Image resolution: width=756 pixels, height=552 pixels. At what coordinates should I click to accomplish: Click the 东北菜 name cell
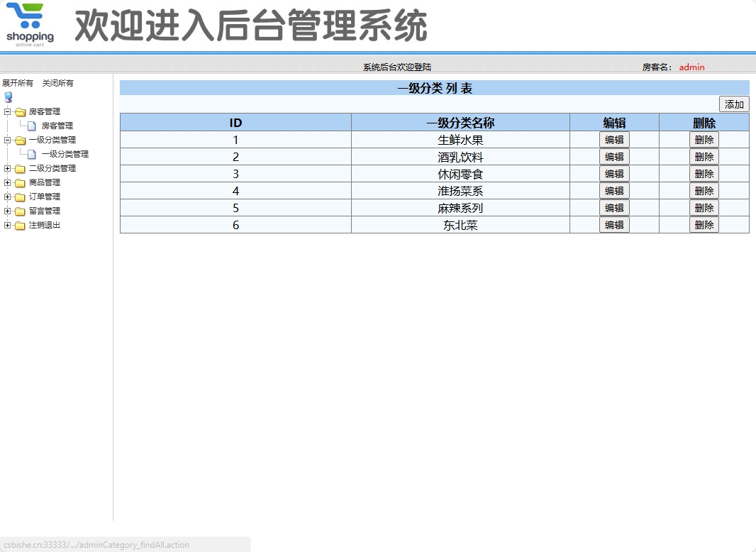point(460,225)
